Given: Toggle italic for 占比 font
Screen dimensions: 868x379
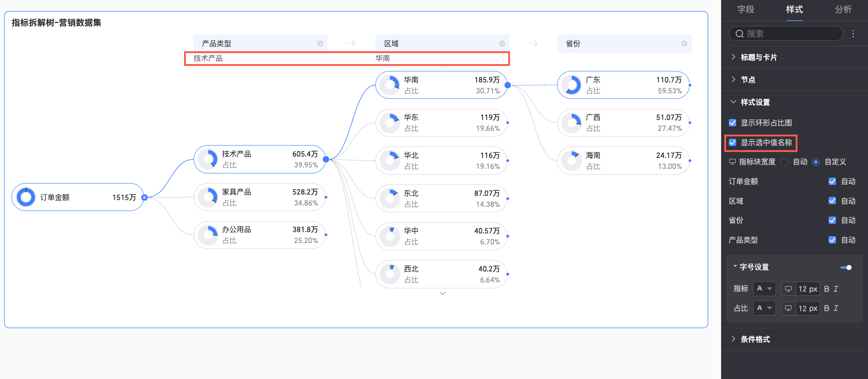Looking at the screenshot, I should (x=836, y=309).
